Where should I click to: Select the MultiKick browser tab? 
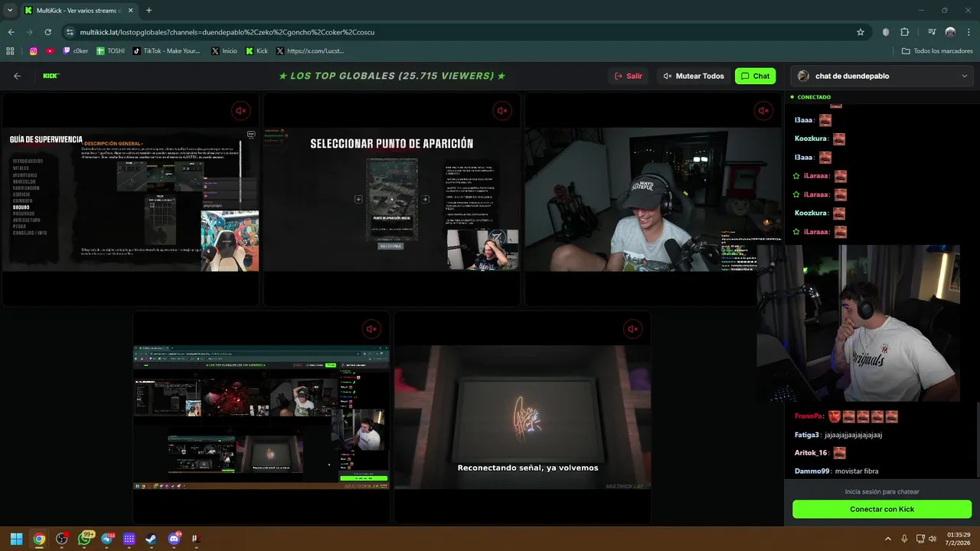(78, 11)
